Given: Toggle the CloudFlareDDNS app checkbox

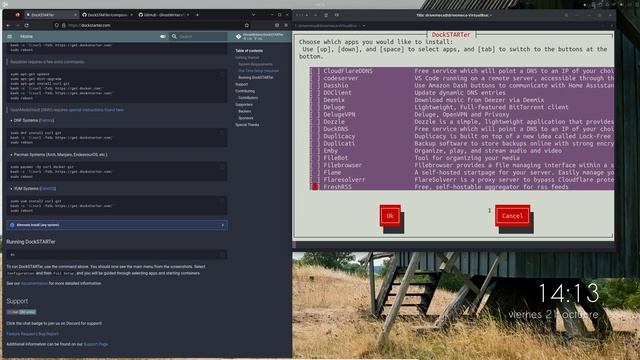Looking at the screenshot, I should tap(315, 71).
